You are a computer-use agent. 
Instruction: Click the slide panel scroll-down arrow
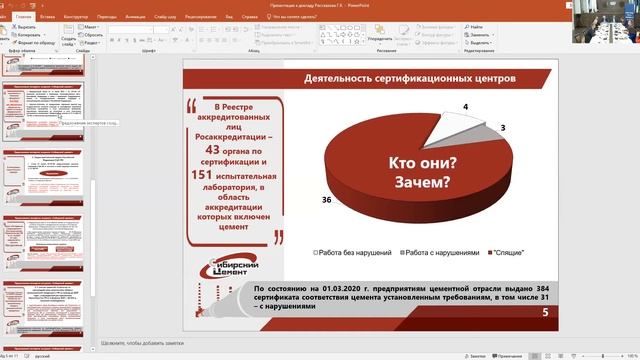tap(93, 349)
